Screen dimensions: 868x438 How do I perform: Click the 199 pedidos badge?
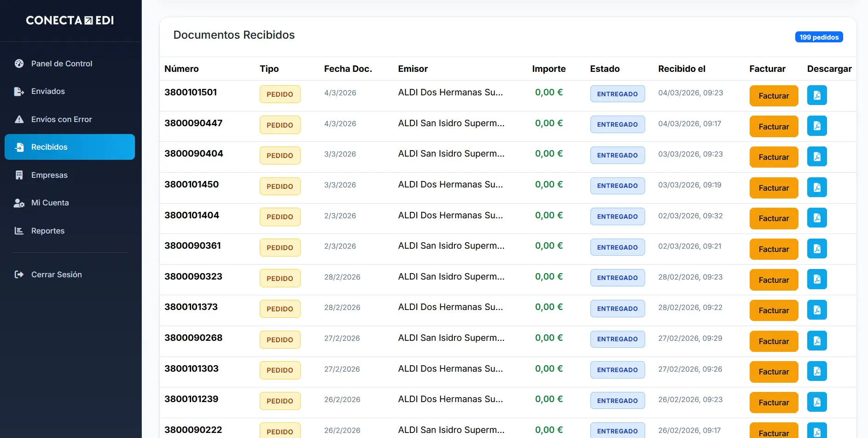818,37
